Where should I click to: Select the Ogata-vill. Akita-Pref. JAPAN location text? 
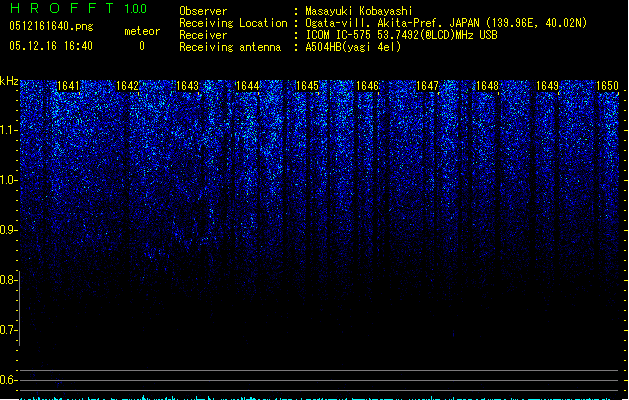pyautogui.click(x=446, y=23)
